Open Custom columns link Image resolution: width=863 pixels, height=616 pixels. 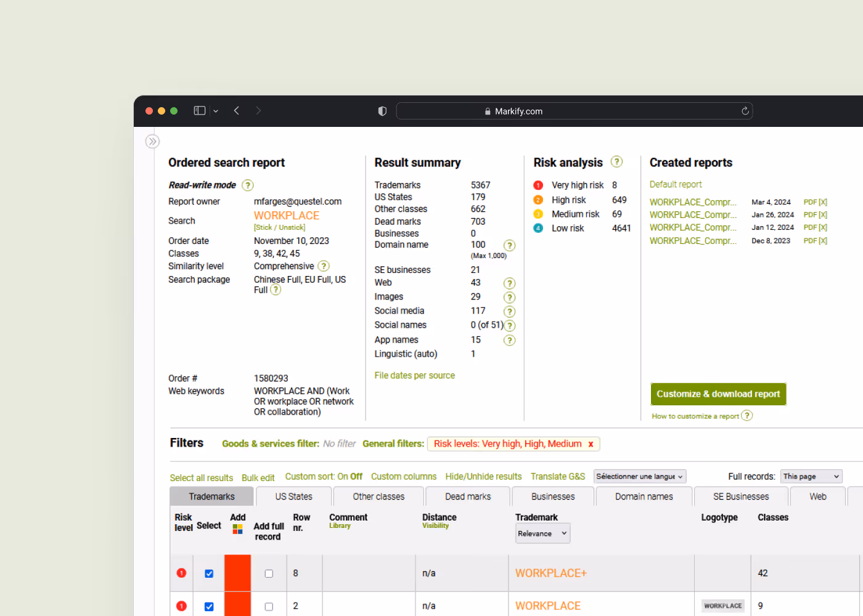(404, 476)
